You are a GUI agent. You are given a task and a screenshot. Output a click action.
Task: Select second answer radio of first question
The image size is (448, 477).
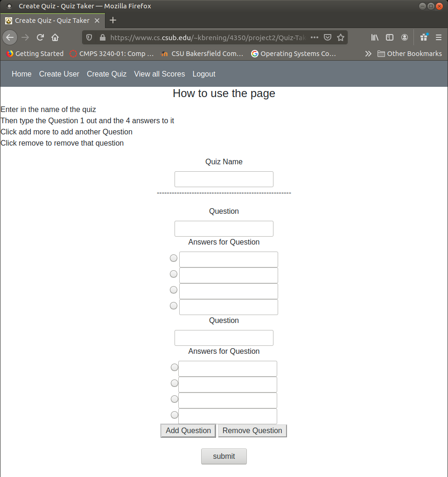click(x=173, y=274)
